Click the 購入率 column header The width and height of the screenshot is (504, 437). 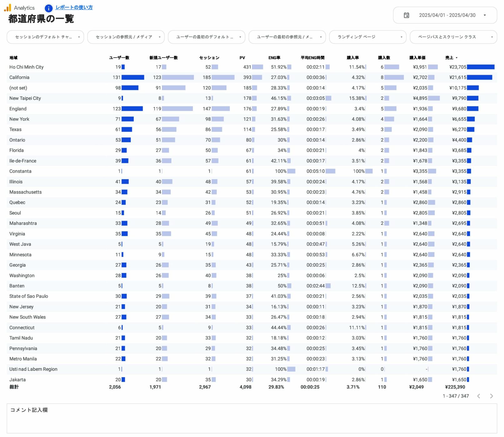point(353,58)
